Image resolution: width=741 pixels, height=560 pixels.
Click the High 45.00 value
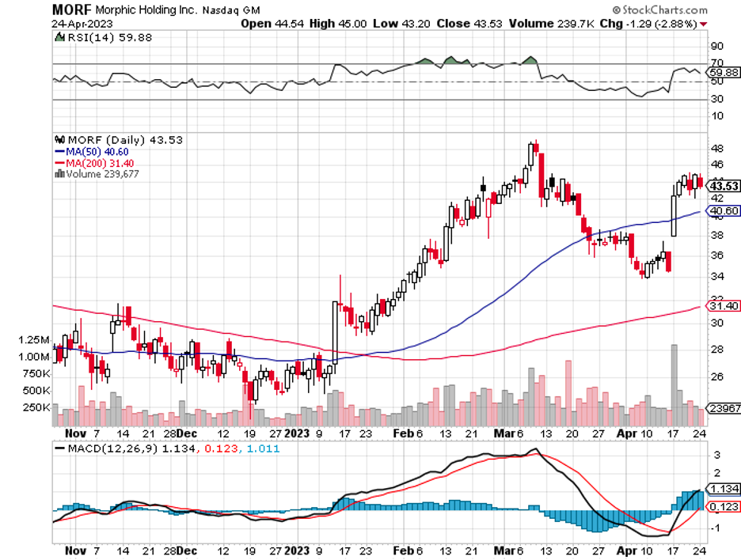(338, 24)
